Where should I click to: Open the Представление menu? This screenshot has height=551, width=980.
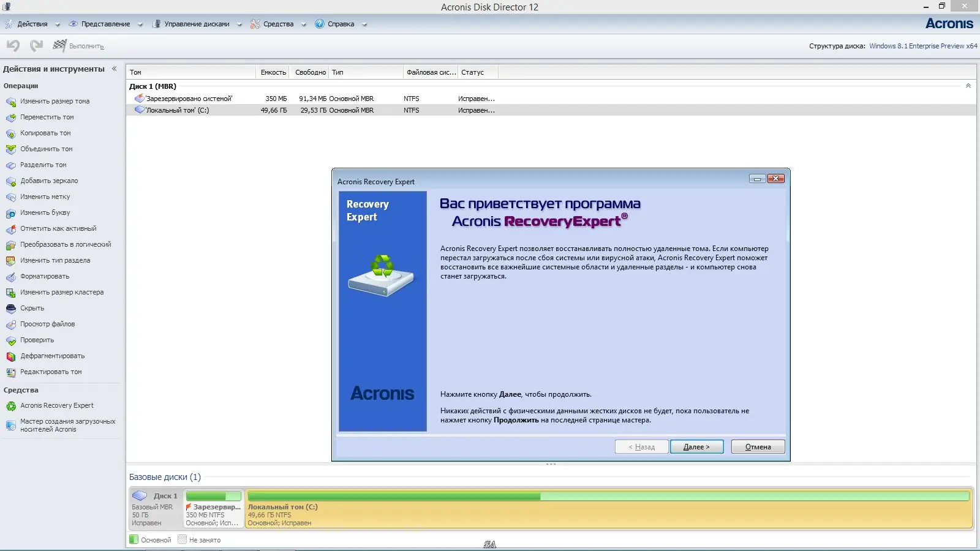pyautogui.click(x=105, y=24)
